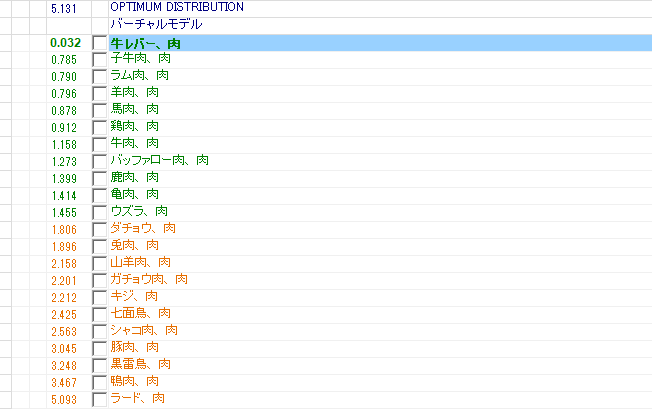Select the 黒雷鳥、肉 label
The height and width of the screenshot is (419, 652).
(140, 365)
